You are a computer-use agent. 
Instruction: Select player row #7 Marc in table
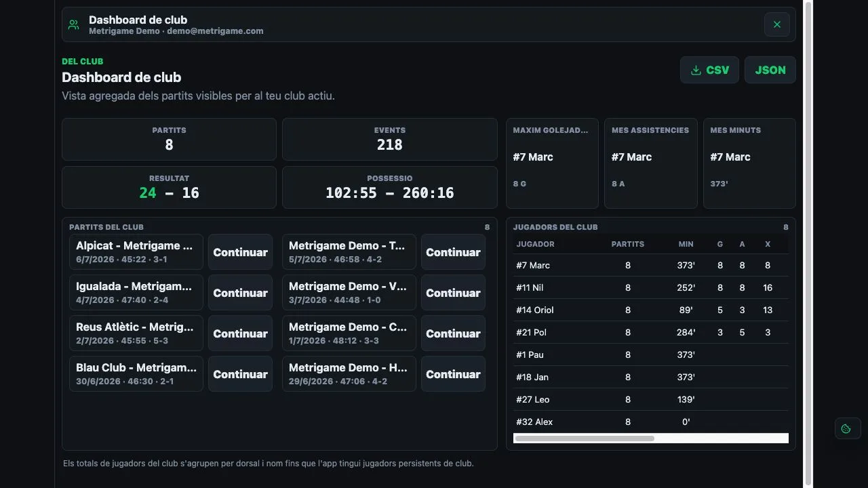(651, 265)
